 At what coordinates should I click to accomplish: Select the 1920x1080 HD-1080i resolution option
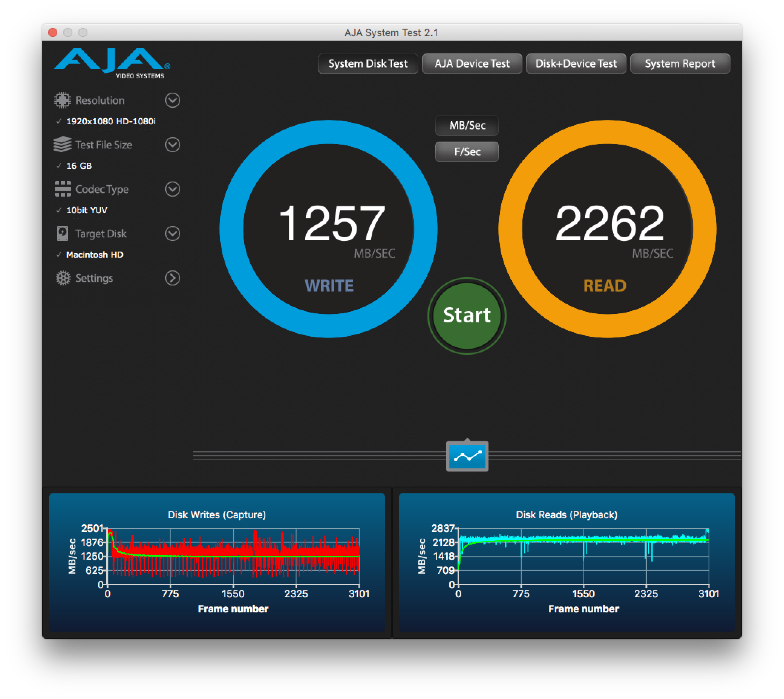pos(111,121)
